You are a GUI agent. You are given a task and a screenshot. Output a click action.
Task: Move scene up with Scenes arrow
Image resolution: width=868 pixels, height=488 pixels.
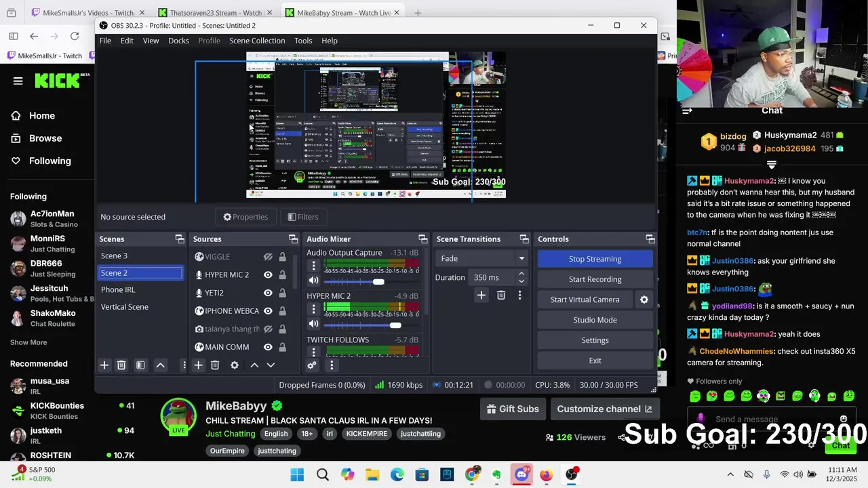161,365
